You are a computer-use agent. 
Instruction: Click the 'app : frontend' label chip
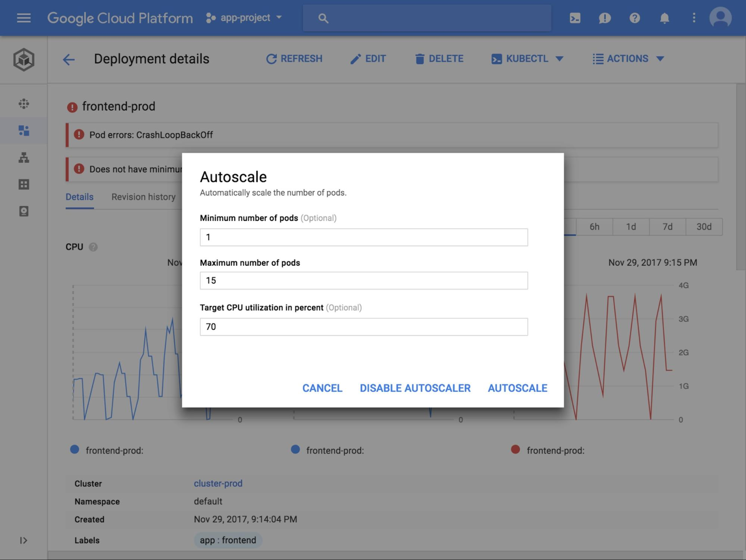click(228, 540)
